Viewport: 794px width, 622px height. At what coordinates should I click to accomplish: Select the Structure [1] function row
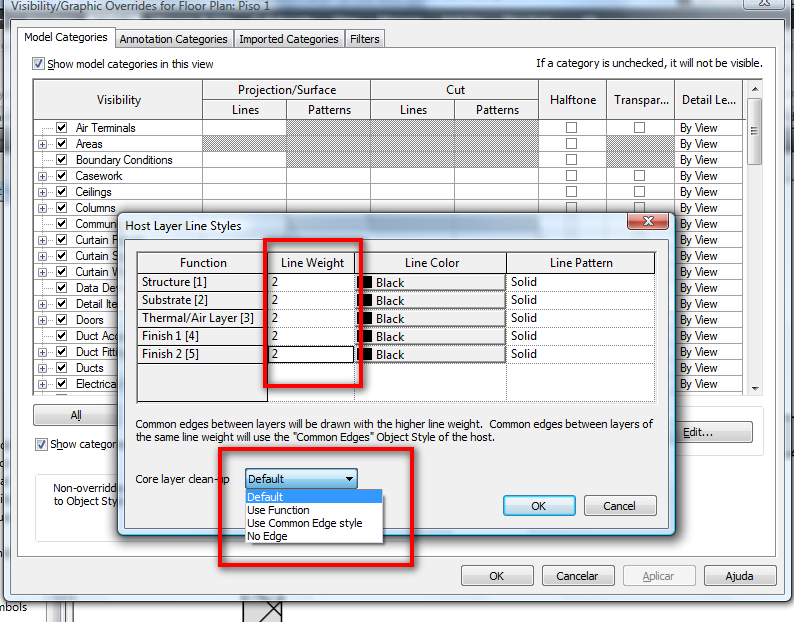pos(202,282)
